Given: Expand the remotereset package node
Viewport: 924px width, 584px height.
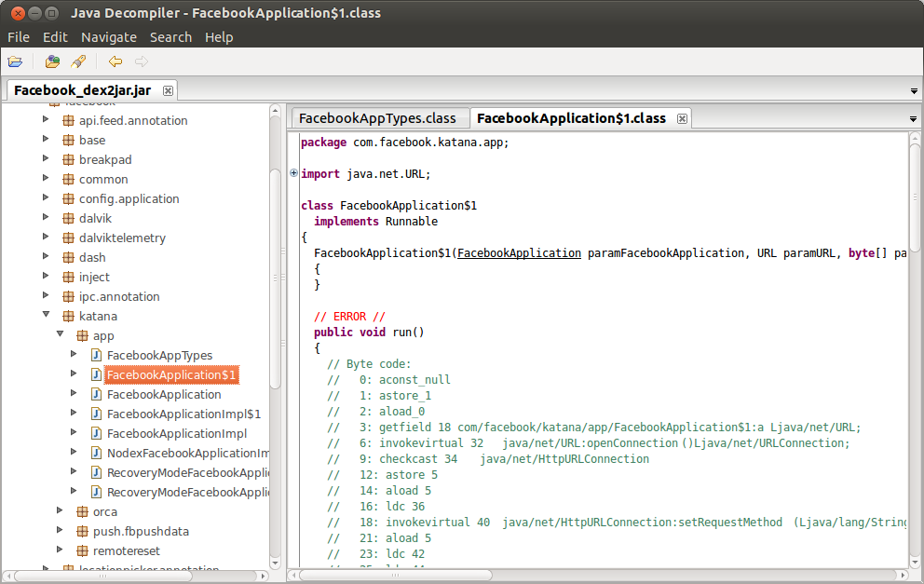Looking at the screenshot, I should [x=61, y=550].
